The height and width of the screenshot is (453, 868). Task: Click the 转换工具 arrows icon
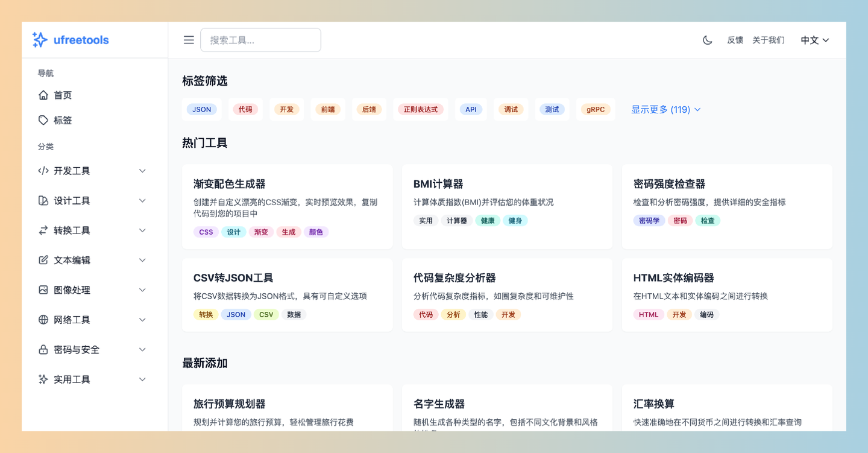pyautogui.click(x=43, y=230)
